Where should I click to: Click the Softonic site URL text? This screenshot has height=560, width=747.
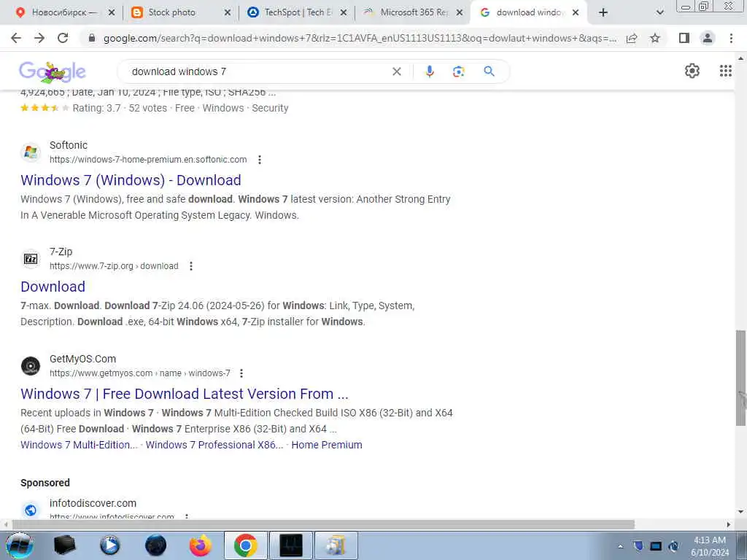point(148,160)
